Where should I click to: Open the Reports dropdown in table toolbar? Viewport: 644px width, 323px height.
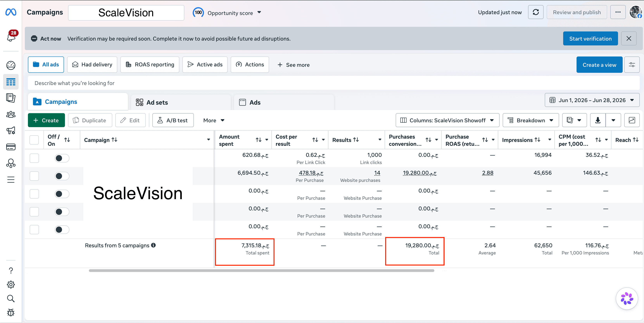(574, 120)
